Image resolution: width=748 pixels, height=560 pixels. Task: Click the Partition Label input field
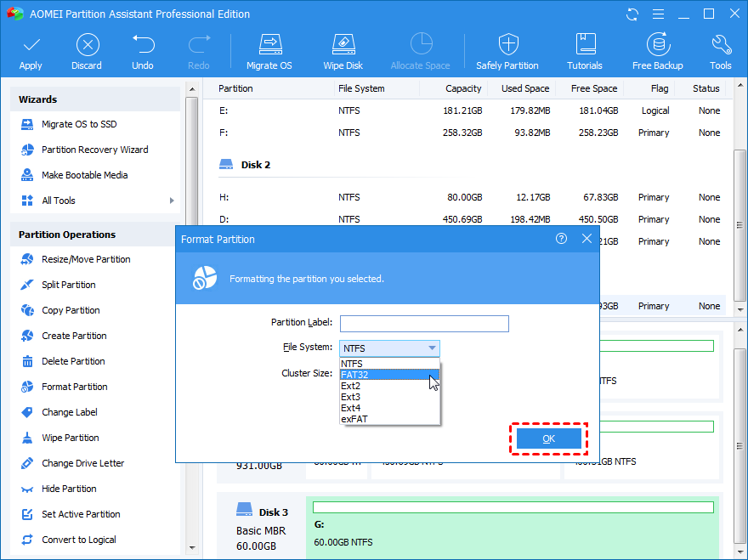[x=424, y=324]
